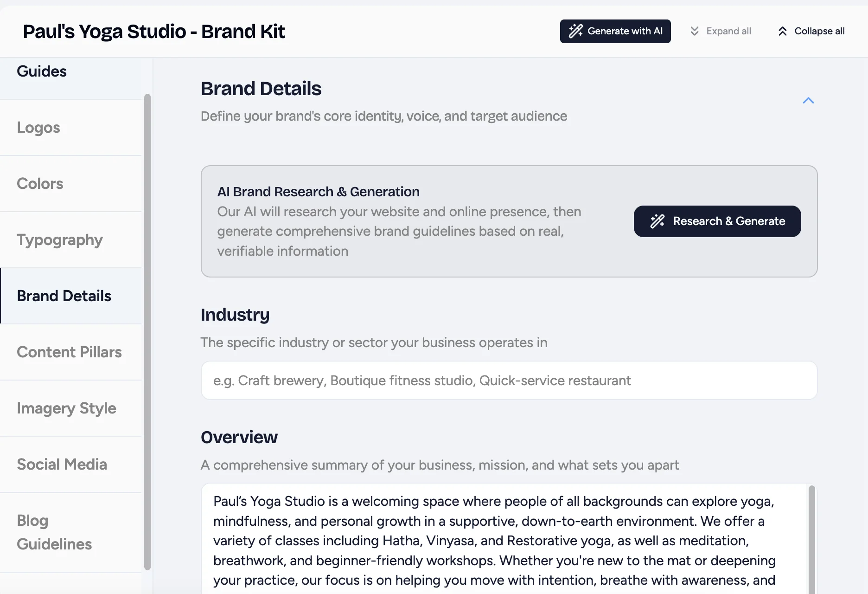The height and width of the screenshot is (594, 868).
Task: Navigate to Blog Guidelines
Action: pos(71,532)
